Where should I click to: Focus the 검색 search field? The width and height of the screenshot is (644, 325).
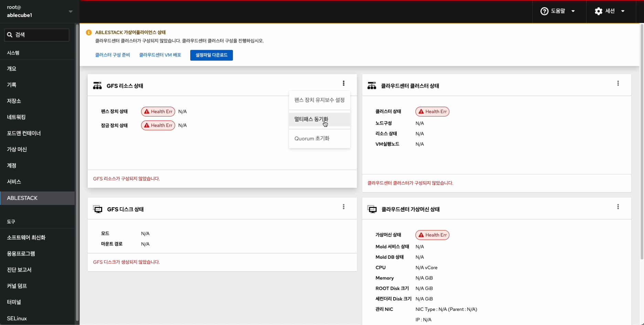tap(37, 35)
